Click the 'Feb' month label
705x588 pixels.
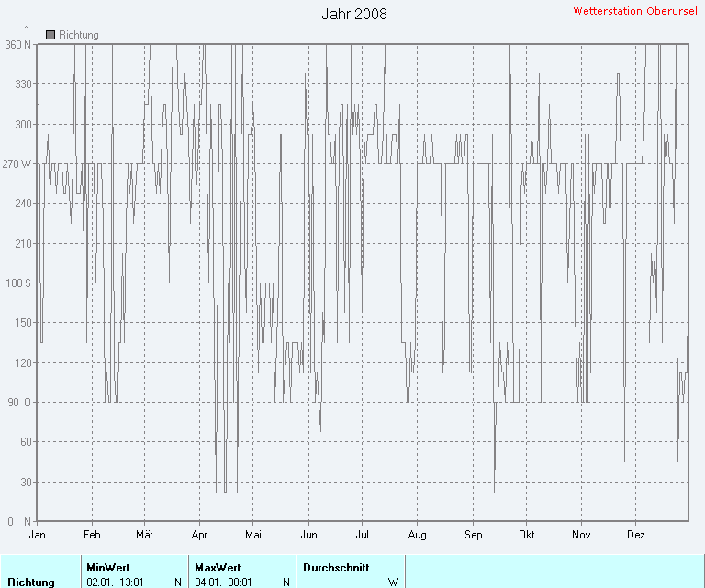[92, 535]
